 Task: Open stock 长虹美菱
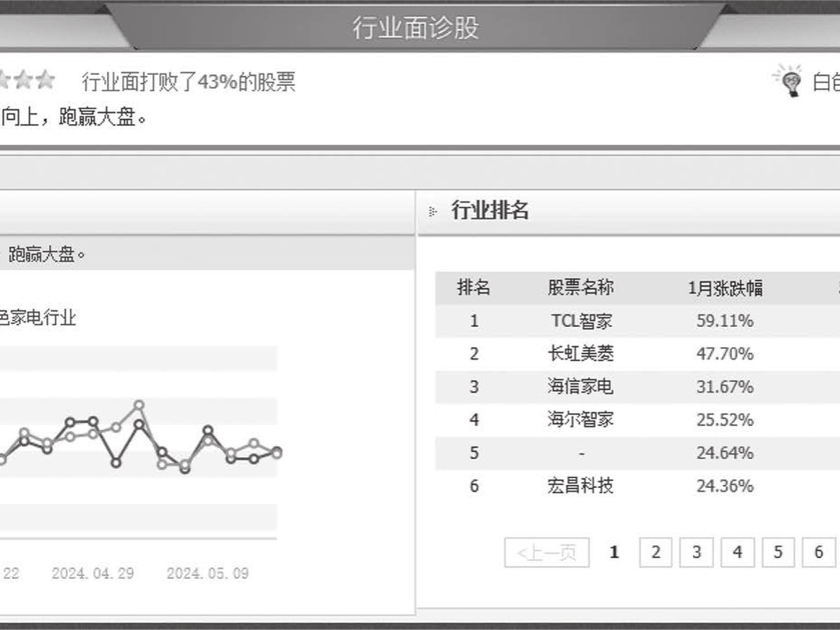click(x=581, y=353)
